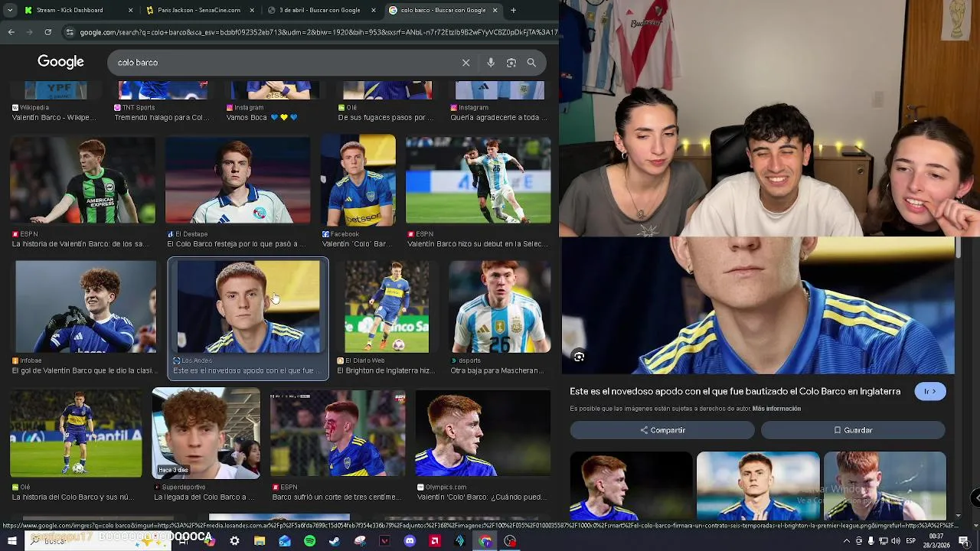The height and width of the screenshot is (551, 980).
Task: Open the Google logo homepage link
Action: (60, 62)
